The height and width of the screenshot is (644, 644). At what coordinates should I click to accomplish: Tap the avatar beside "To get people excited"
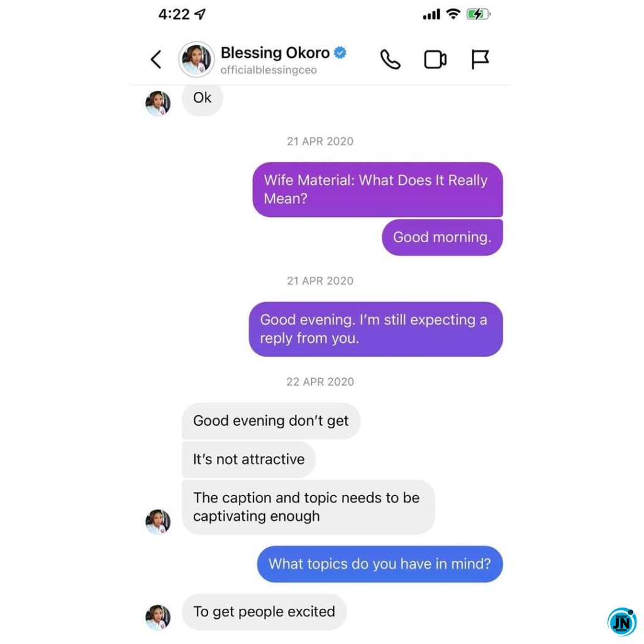pyautogui.click(x=158, y=617)
